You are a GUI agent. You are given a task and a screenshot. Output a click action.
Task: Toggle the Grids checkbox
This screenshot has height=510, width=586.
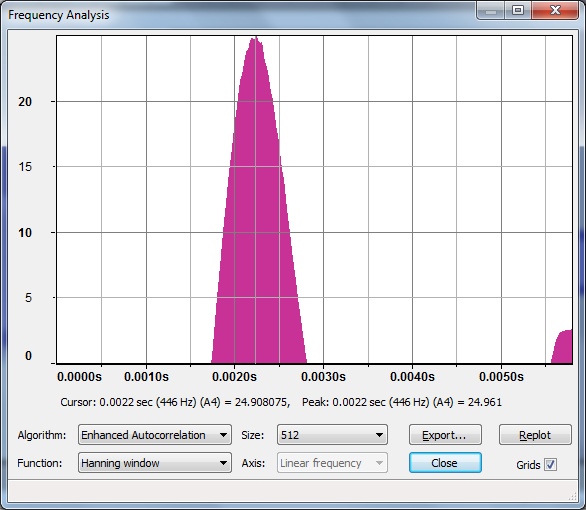550,464
